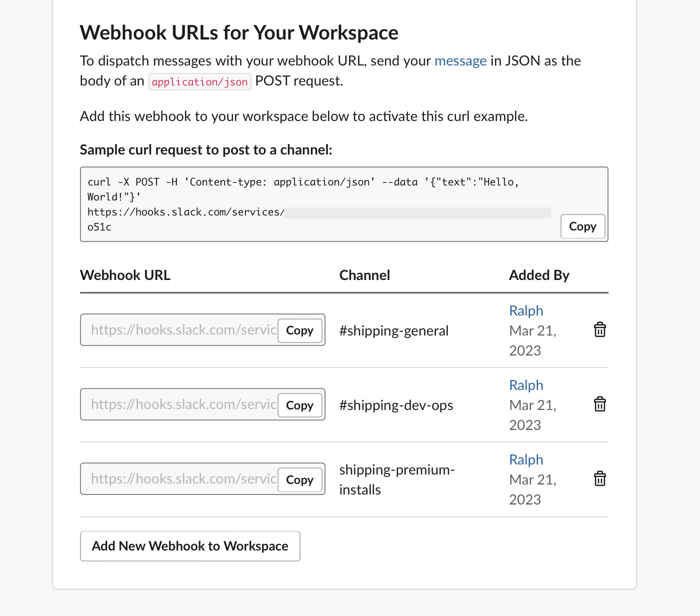The width and height of the screenshot is (700, 616).
Task: Copy the #shipping-dev-ops webhook URL
Action: (299, 405)
